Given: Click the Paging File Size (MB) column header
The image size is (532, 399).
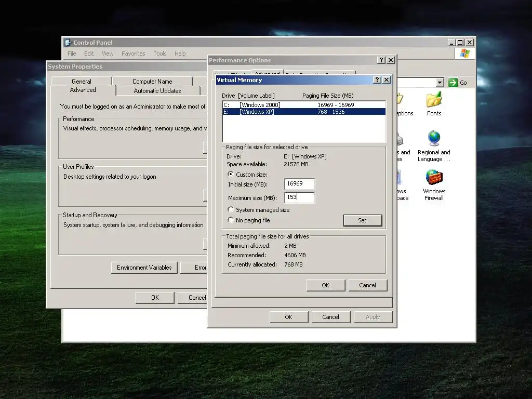Looking at the screenshot, I should pos(328,96).
